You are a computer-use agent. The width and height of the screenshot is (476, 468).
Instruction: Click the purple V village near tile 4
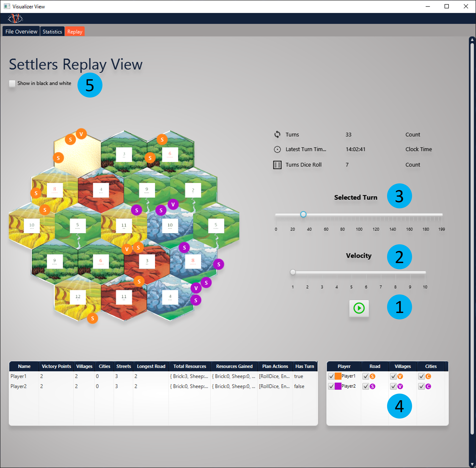coord(196,288)
